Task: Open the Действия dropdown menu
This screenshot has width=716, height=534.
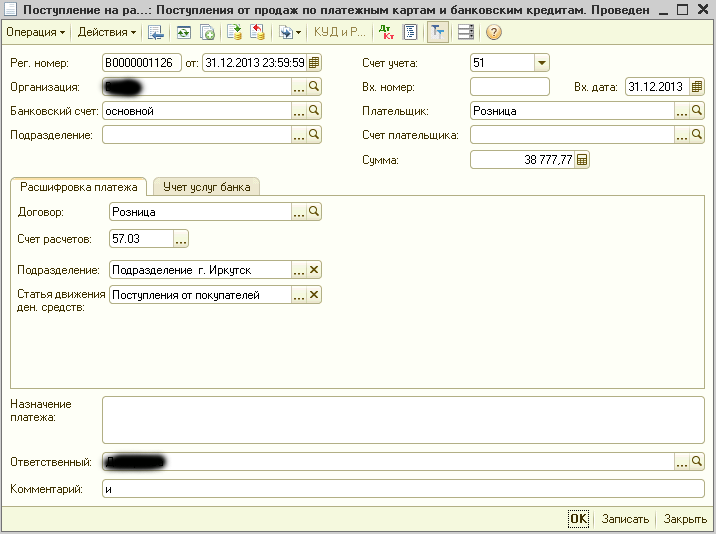Action: tap(107, 32)
